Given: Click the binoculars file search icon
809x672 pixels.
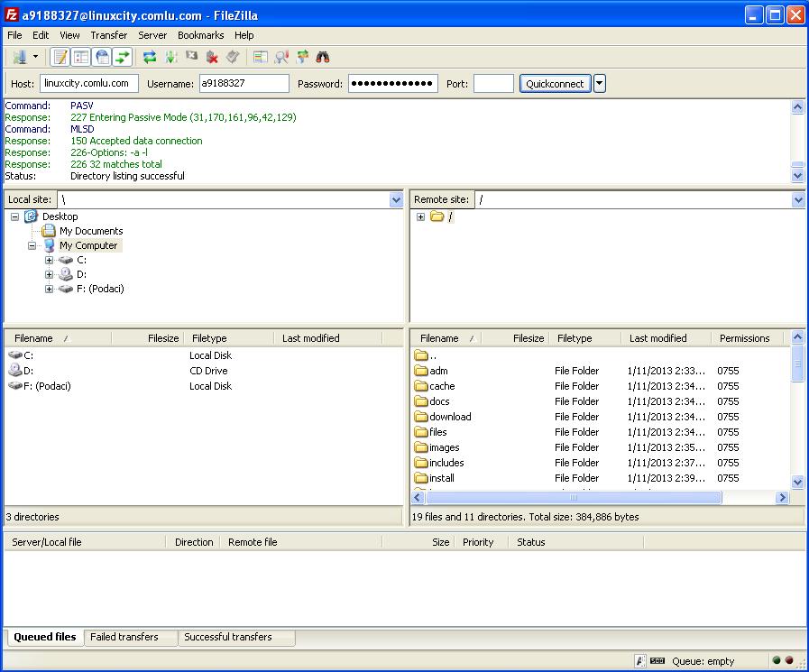Looking at the screenshot, I should tap(323, 57).
